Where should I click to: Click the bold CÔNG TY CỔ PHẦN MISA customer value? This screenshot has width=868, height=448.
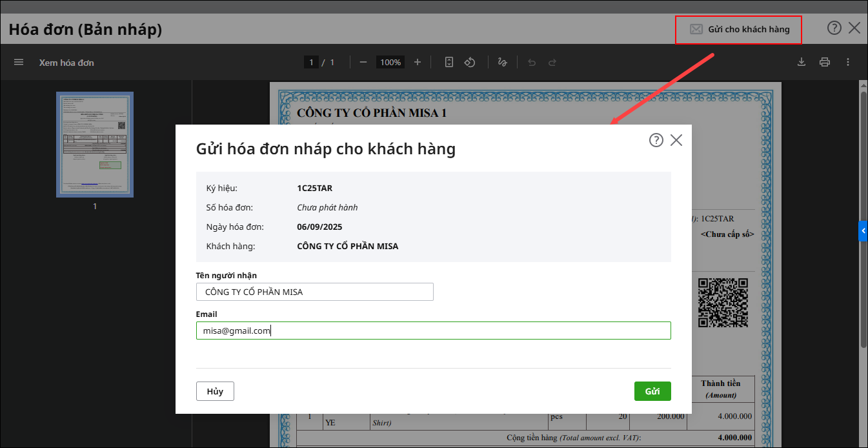348,247
